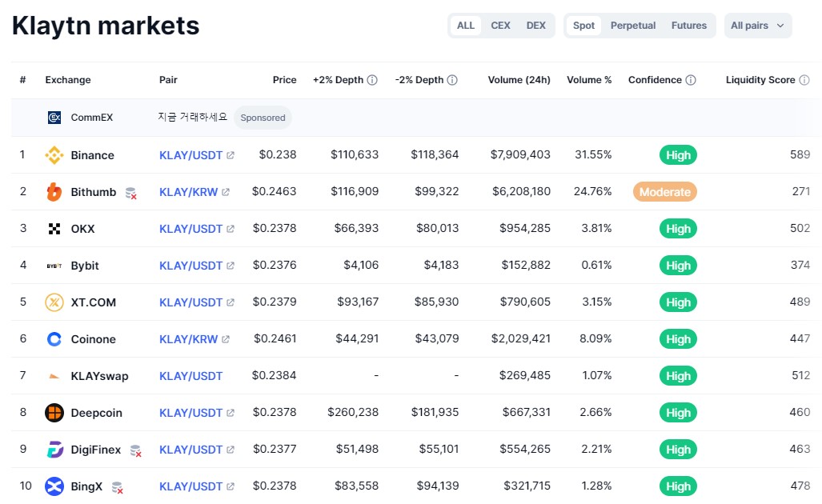Click the Sponsored label on the CommEX row

tap(263, 118)
